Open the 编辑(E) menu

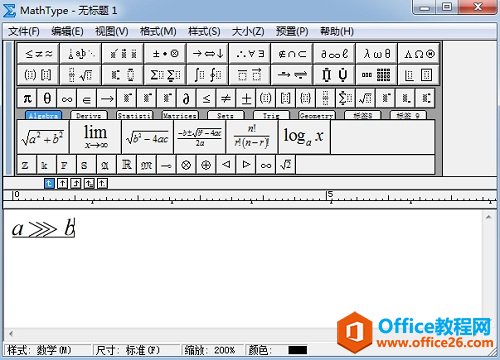(x=67, y=32)
